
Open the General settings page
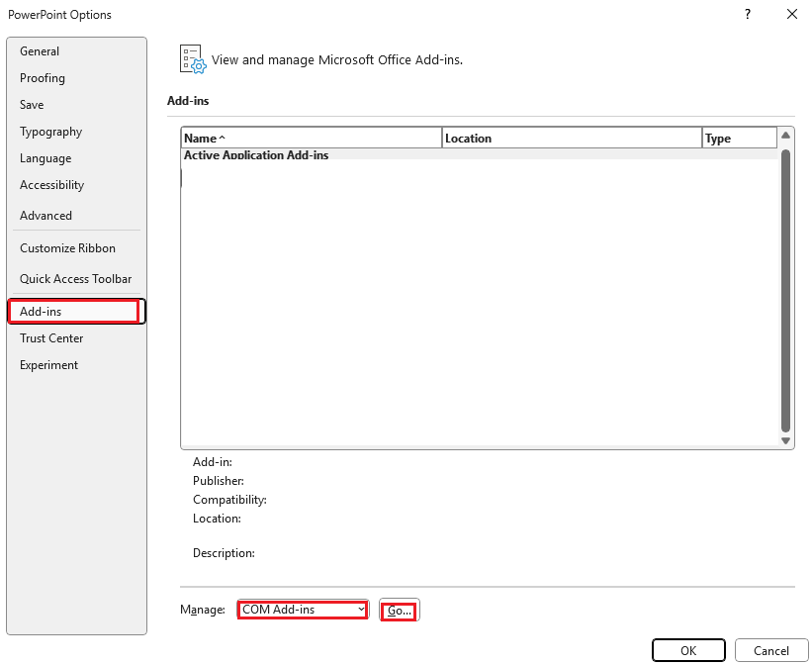pos(40,51)
